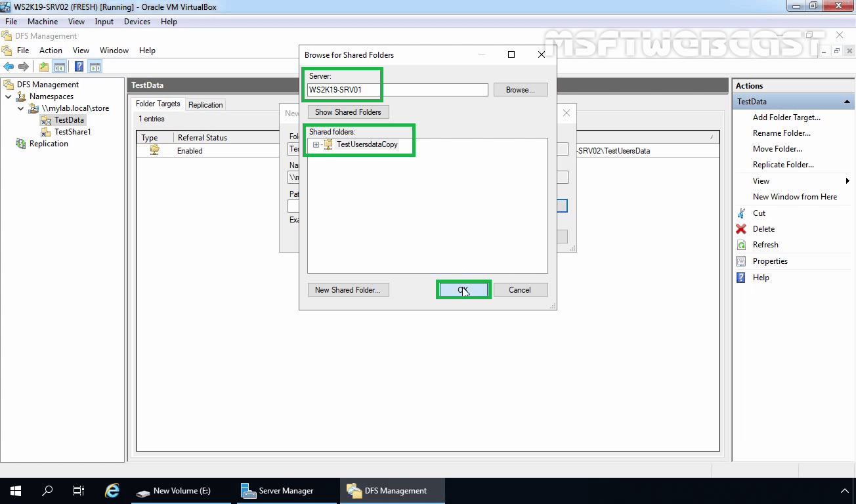
Task: Collapse the mylab.local store namespace
Action: (20, 108)
